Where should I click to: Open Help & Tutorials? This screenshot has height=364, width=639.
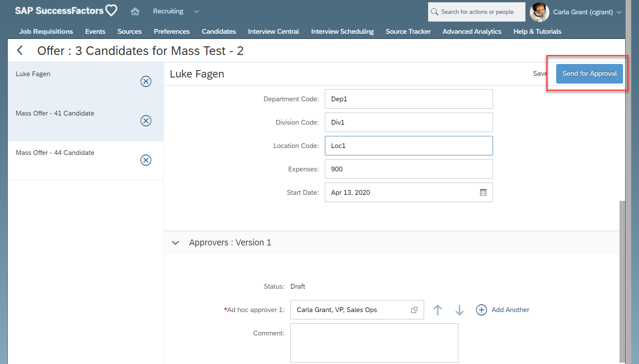(537, 31)
